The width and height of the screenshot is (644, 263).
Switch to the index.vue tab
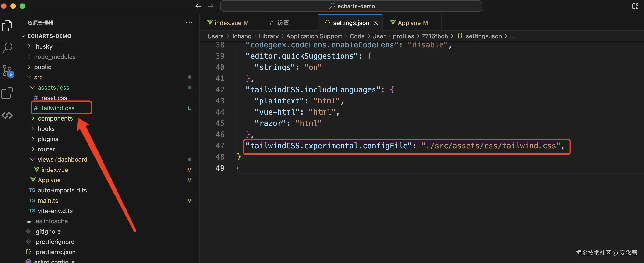pos(228,23)
